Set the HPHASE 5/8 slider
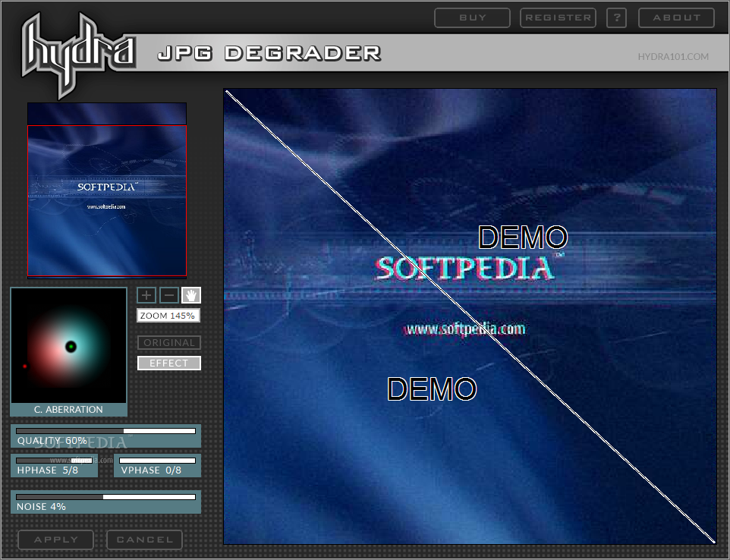The width and height of the screenshot is (730, 560). pyautogui.click(x=54, y=461)
